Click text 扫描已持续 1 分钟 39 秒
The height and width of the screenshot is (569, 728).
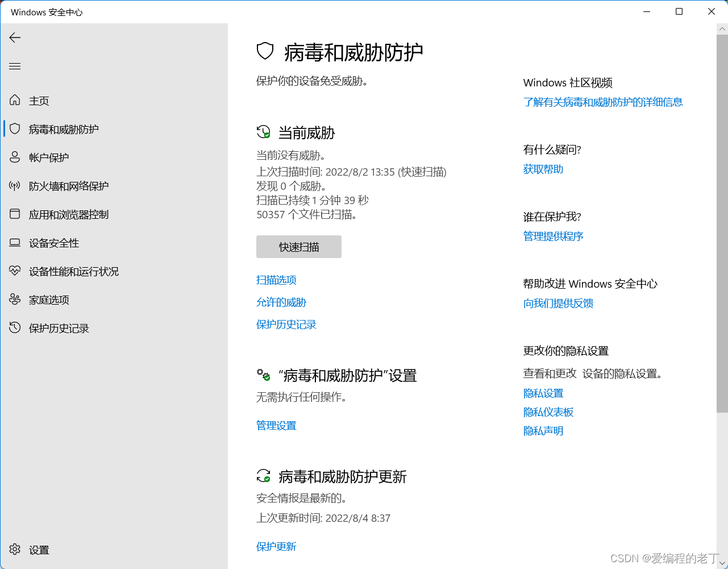pos(313,200)
